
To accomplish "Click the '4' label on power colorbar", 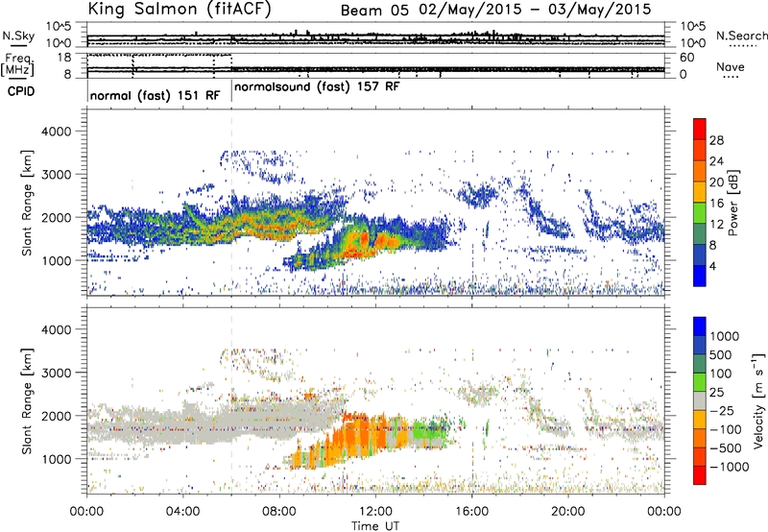I will 712,267.
